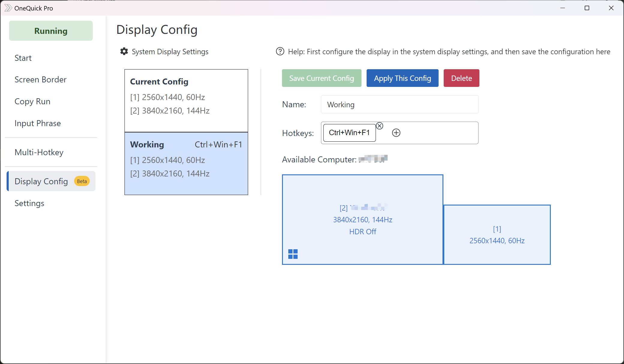Click the Running status button
Viewport: 624px width, 364px height.
(x=51, y=31)
